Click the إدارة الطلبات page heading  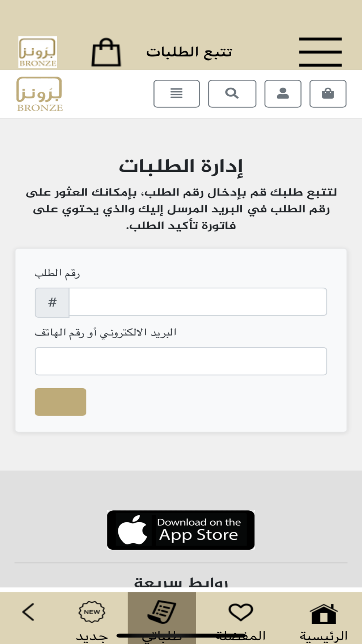click(181, 166)
